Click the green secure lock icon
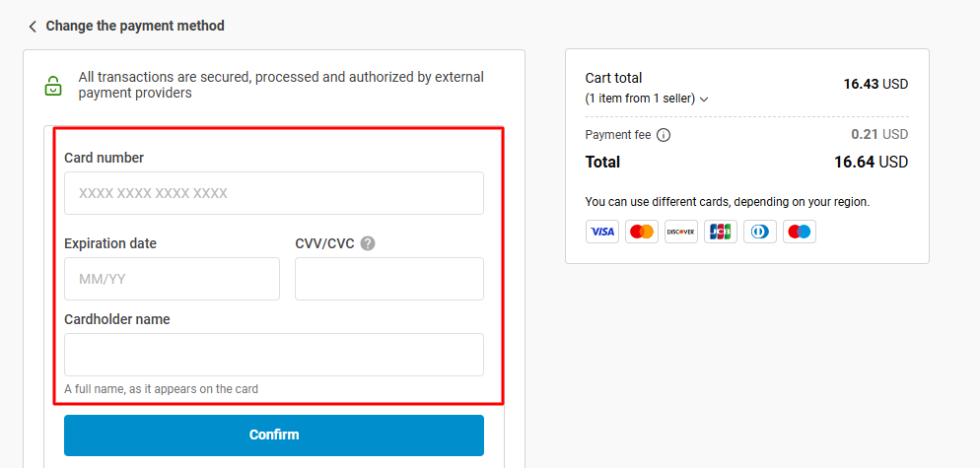 point(54,86)
